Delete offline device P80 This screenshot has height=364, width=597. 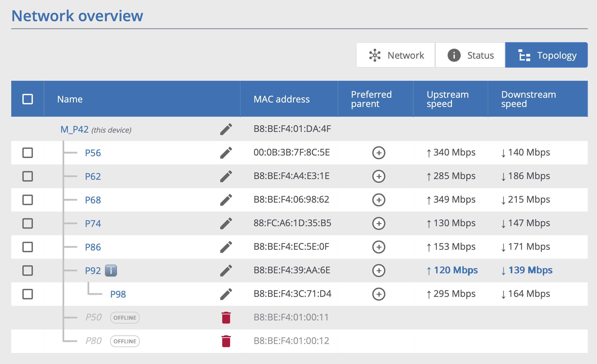click(226, 341)
